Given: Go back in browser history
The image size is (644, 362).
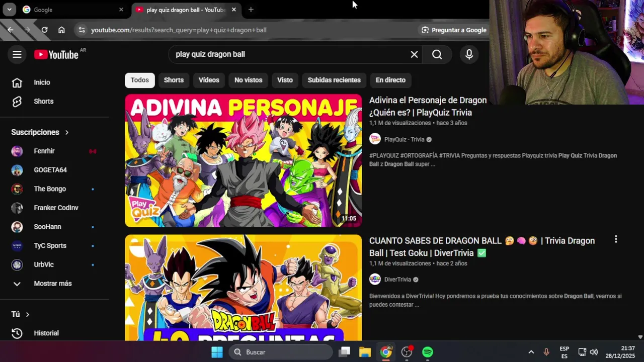Looking at the screenshot, I should [11, 30].
